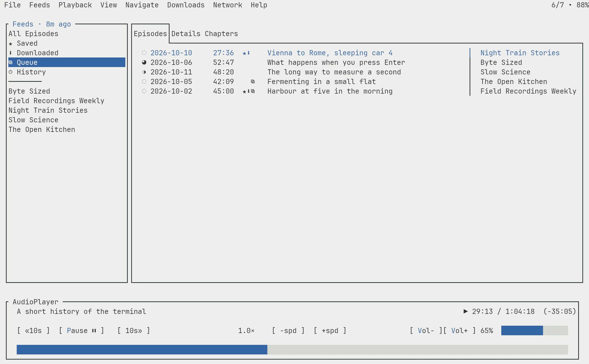Skip back with the «10s button

[33, 331]
